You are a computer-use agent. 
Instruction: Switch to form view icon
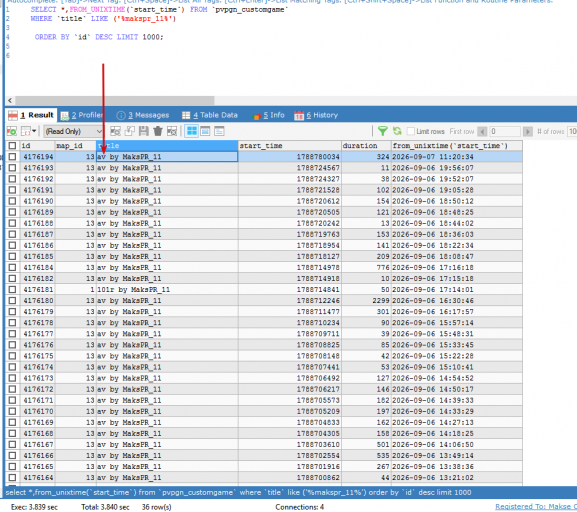tap(205, 131)
